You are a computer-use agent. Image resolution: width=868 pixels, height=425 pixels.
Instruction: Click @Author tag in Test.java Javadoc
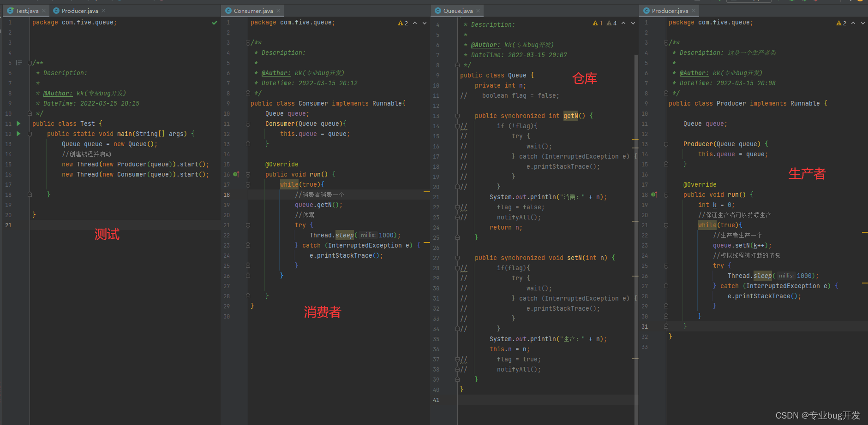[58, 93]
